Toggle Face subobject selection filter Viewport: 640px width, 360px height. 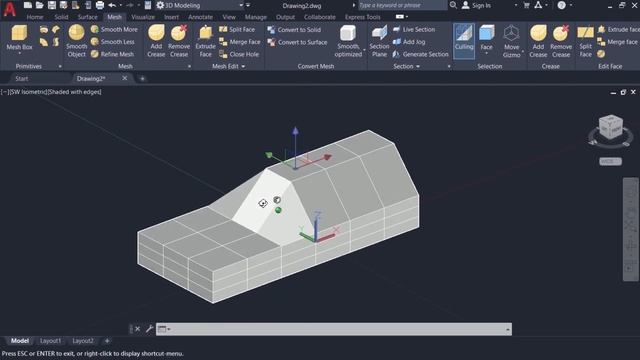[x=486, y=39]
